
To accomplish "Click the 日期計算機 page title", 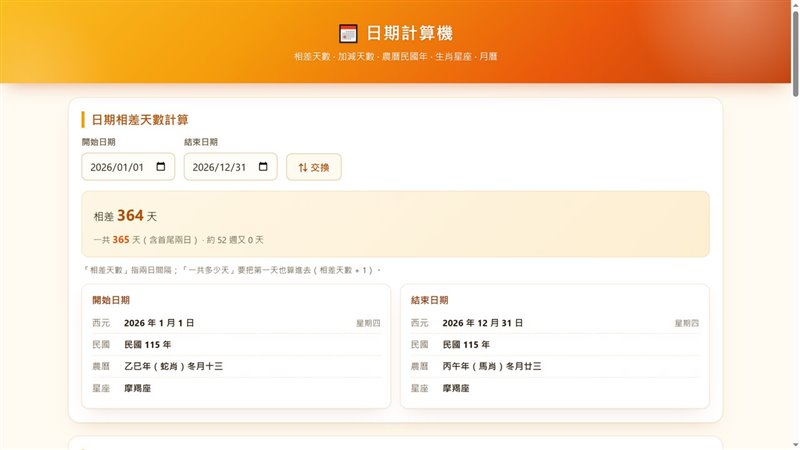I will [410, 33].
